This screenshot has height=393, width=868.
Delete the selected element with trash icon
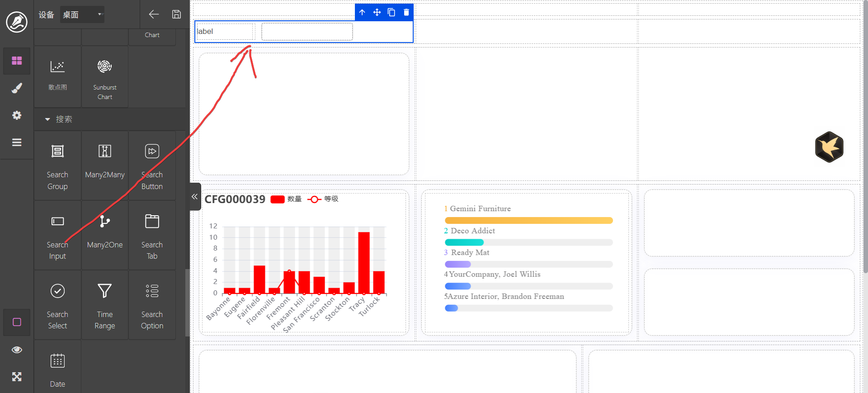coord(406,13)
